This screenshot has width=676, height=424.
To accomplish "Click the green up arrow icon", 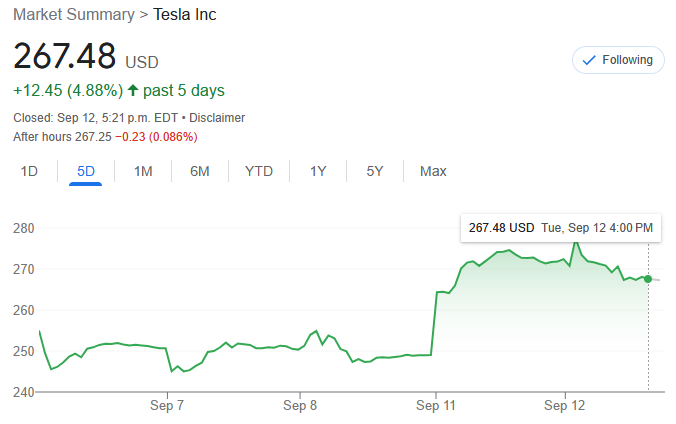I will [134, 91].
